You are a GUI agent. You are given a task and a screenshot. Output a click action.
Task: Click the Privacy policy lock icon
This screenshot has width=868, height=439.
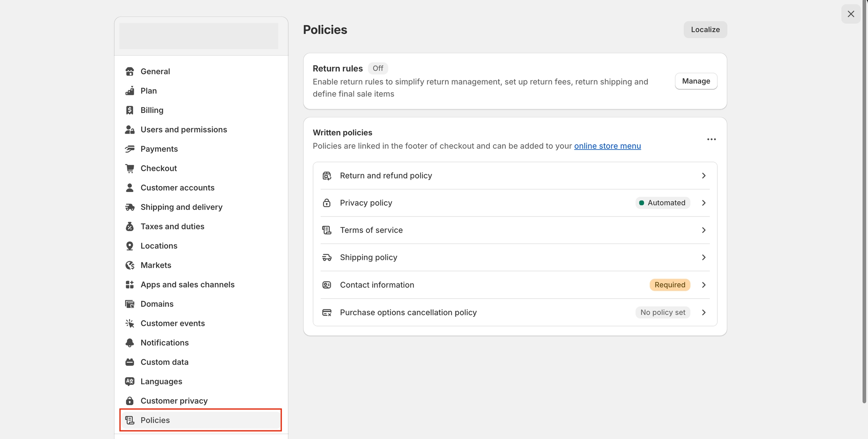tap(327, 203)
